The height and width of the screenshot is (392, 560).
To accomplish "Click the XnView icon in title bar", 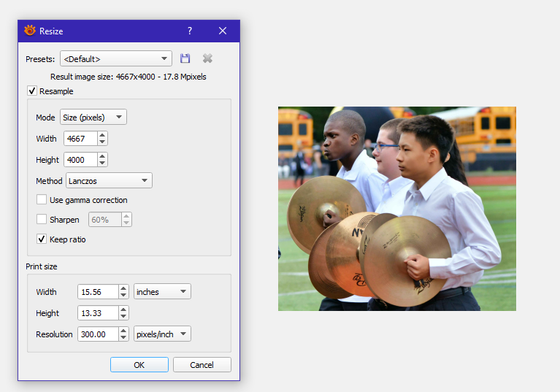I will [x=30, y=31].
